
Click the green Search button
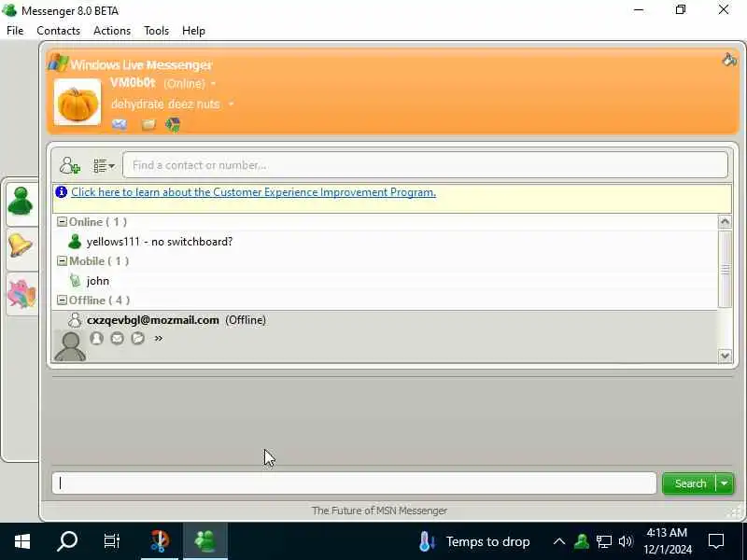[x=689, y=483]
